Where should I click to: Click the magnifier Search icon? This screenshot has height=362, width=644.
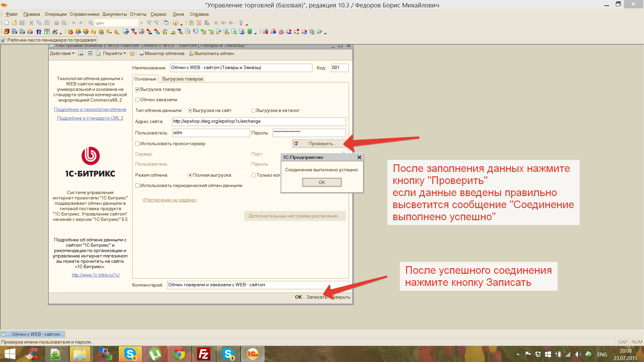[x=91, y=23]
